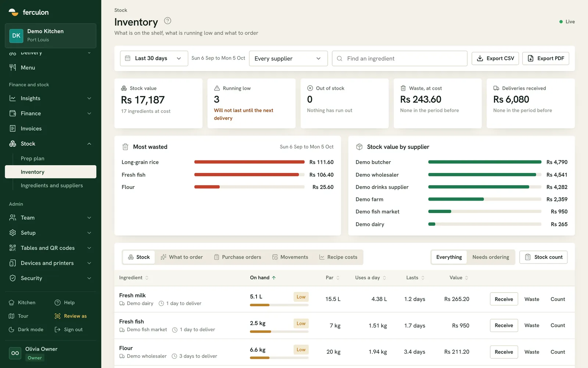Click the Fresh milk on-hand level bar
Viewport: 588px width, 368px height.
click(279, 305)
